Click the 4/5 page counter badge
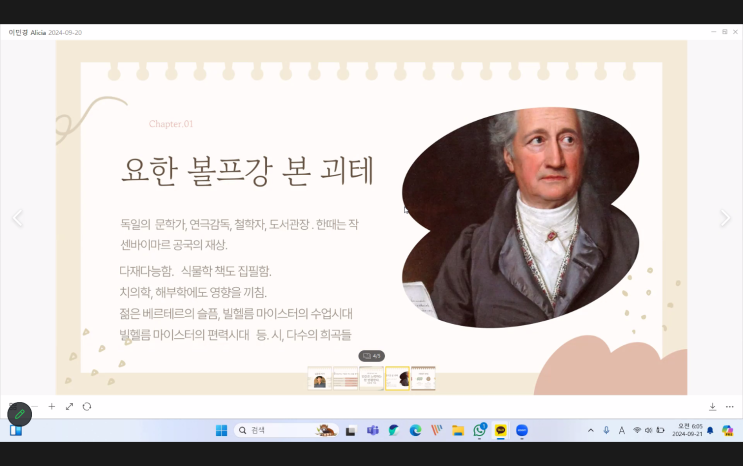 [x=372, y=356]
